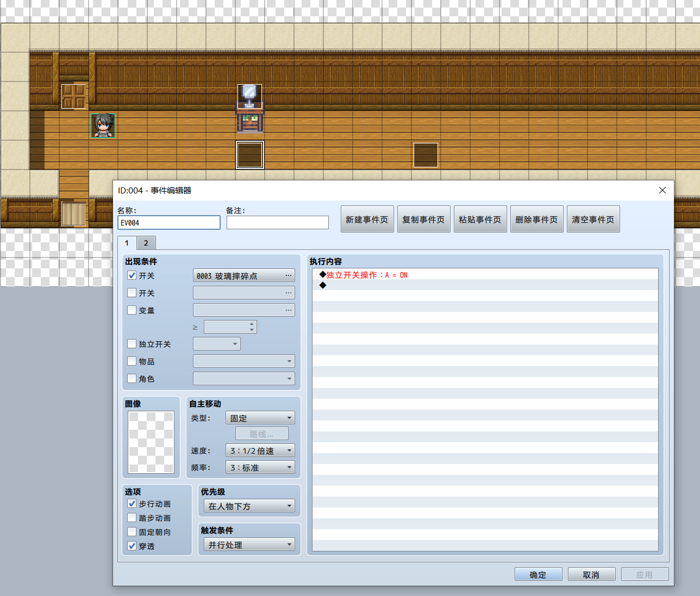Switch to event page tab 2
Viewport: 700px width, 596px height.
pyautogui.click(x=146, y=243)
